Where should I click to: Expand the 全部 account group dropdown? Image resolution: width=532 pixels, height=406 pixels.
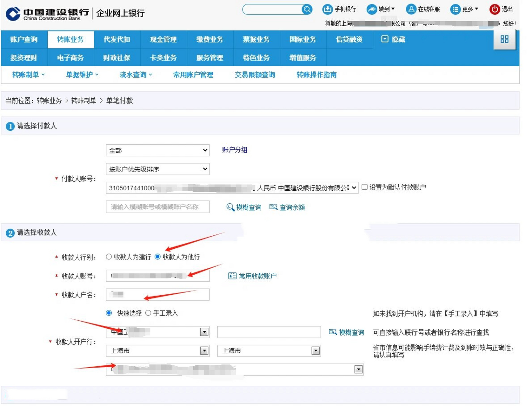(x=157, y=150)
